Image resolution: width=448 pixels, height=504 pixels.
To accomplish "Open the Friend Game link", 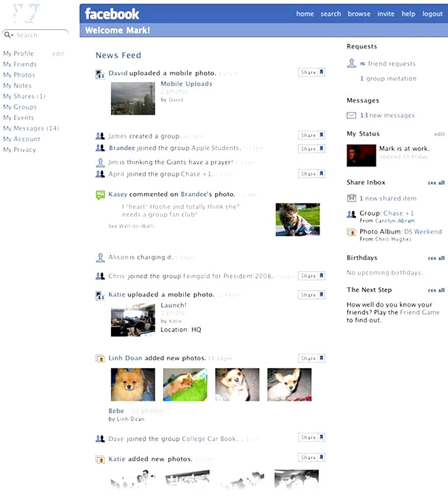I will [419, 312].
